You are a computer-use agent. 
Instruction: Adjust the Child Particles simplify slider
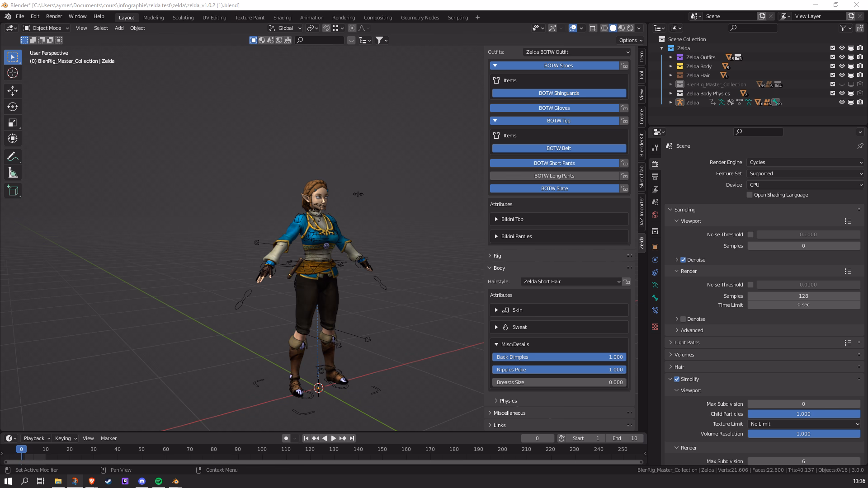pos(803,414)
